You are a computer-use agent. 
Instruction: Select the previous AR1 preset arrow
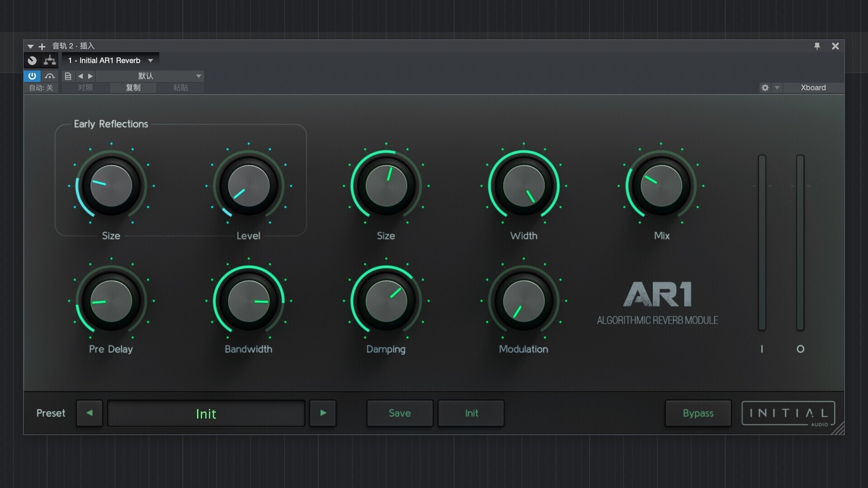tap(90, 413)
